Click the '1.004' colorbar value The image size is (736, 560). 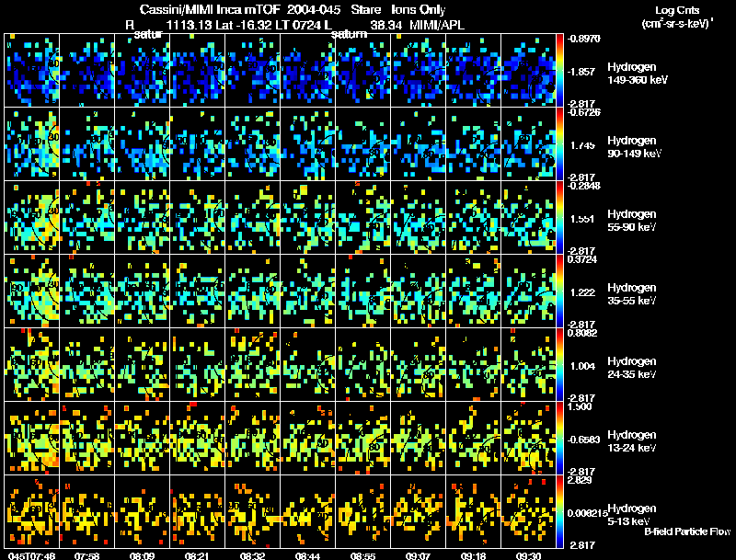pyautogui.click(x=582, y=366)
